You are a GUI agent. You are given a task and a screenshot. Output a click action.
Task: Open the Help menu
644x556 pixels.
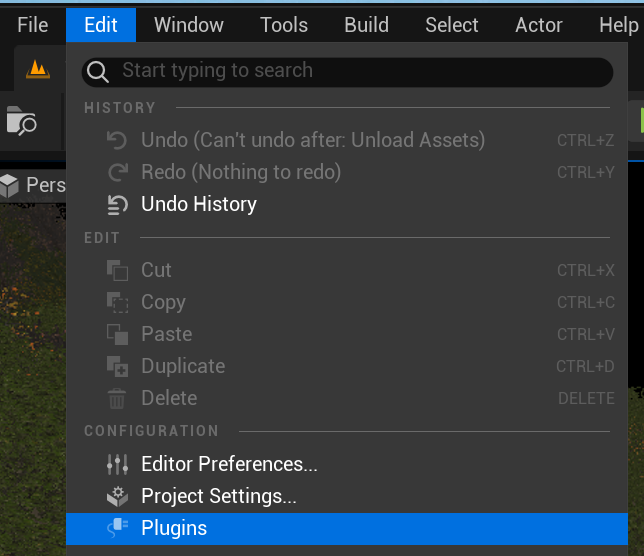(x=618, y=25)
